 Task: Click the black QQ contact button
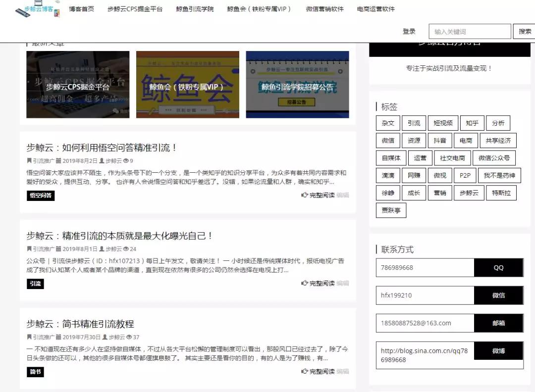[x=498, y=268]
